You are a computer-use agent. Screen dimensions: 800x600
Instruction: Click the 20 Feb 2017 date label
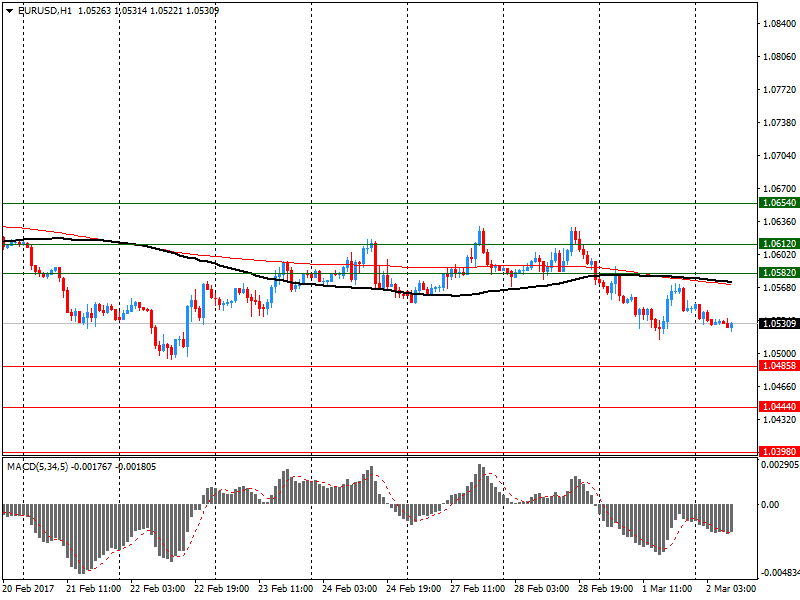tap(28, 589)
